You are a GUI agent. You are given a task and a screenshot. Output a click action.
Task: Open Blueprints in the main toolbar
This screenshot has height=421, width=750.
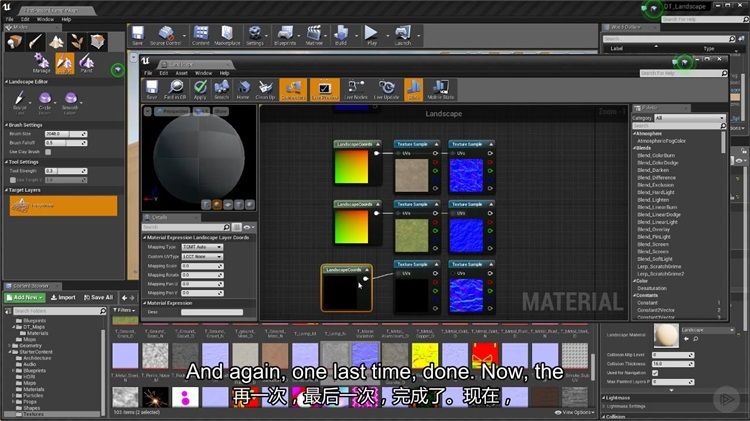tap(285, 36)
